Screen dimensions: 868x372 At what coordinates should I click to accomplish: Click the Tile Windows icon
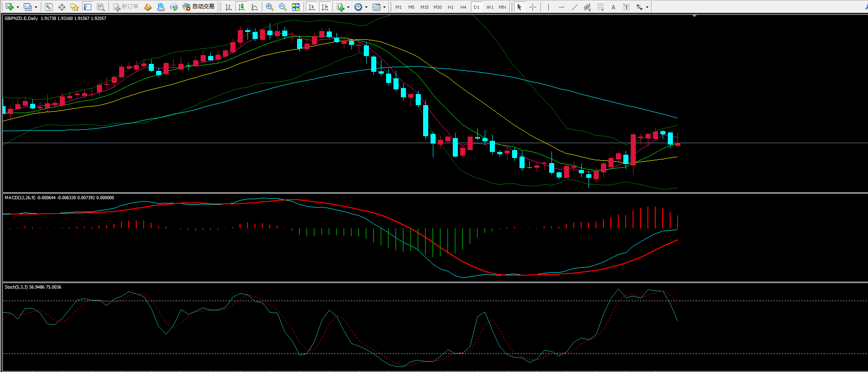point(296,7)
